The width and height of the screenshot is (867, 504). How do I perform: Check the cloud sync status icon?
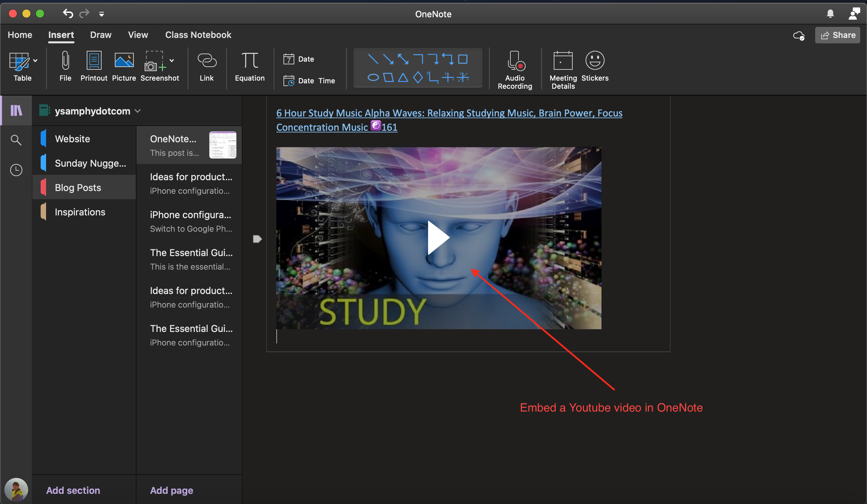pos(799,36)
